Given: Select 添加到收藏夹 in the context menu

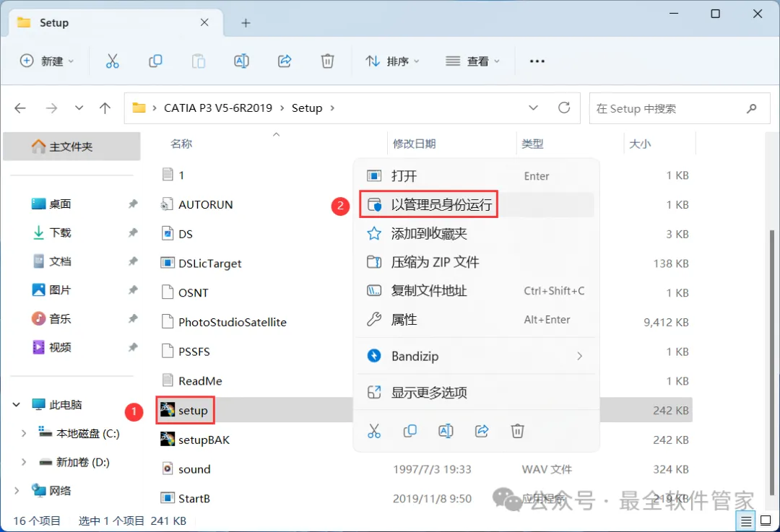Looking at the screenshot, I should click(477, 234).
